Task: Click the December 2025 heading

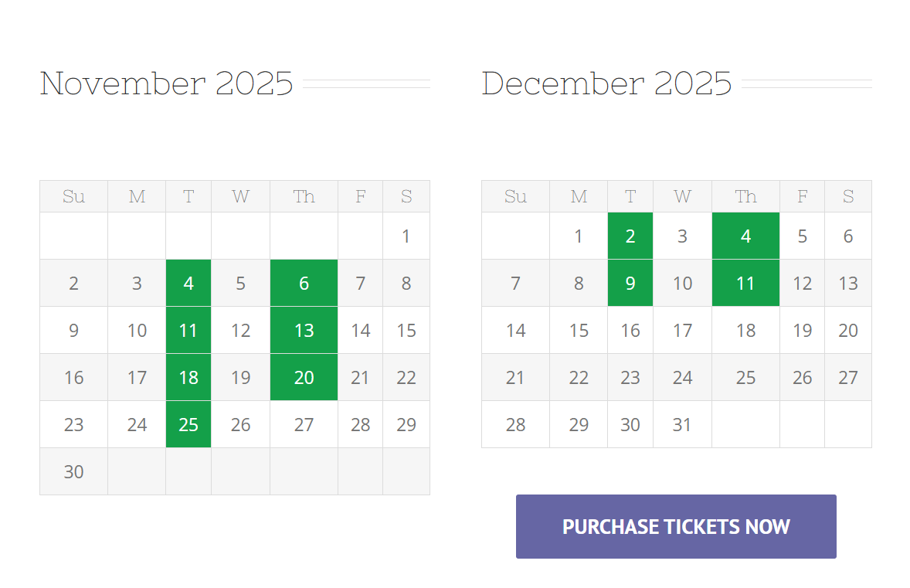Action: point(606,83)
